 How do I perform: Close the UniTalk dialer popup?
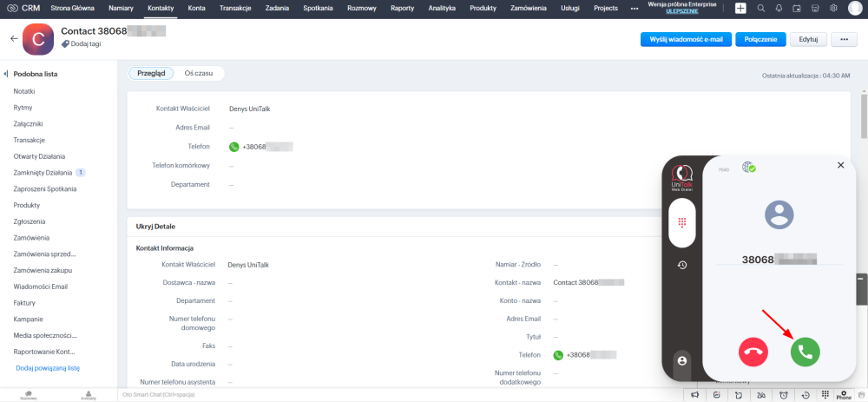click(839, 164)
